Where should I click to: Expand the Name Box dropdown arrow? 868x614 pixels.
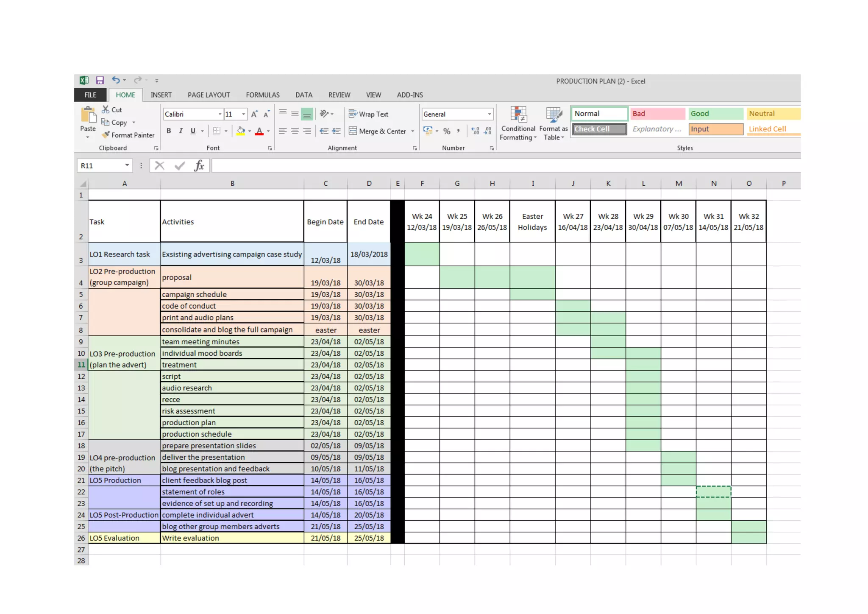[127, 165]
